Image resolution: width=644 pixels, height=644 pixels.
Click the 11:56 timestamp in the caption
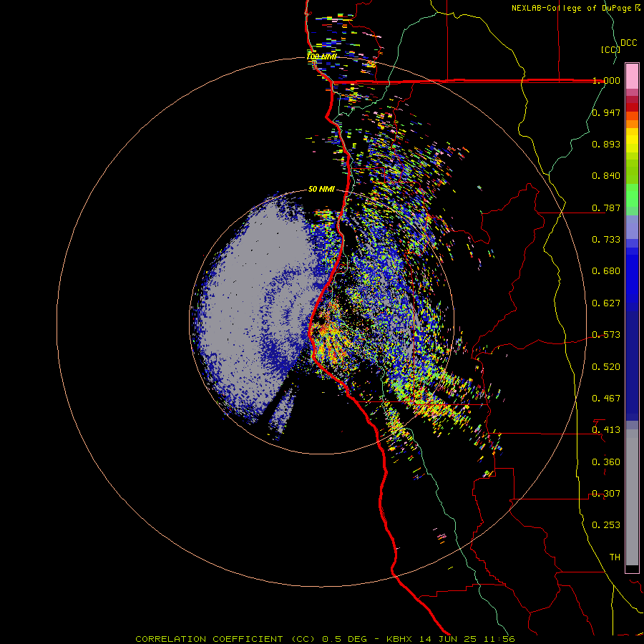point(498,639)
